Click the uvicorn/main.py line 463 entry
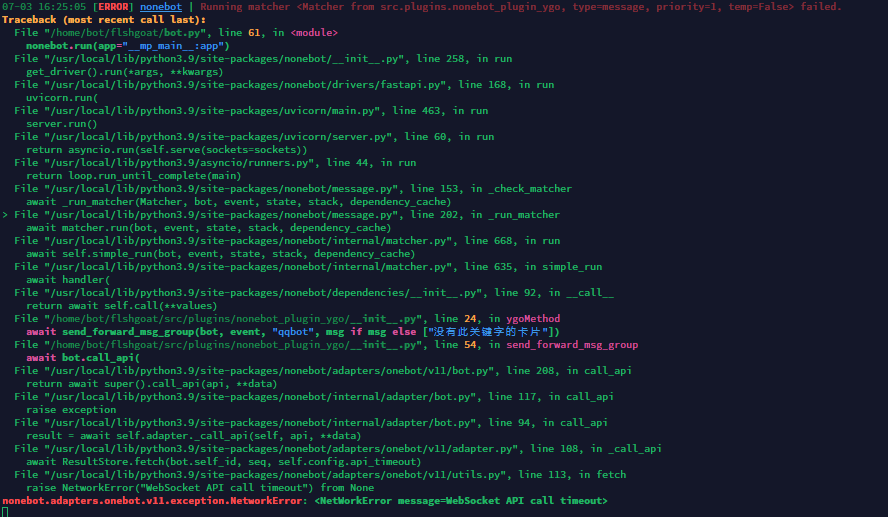 [251, 111]
